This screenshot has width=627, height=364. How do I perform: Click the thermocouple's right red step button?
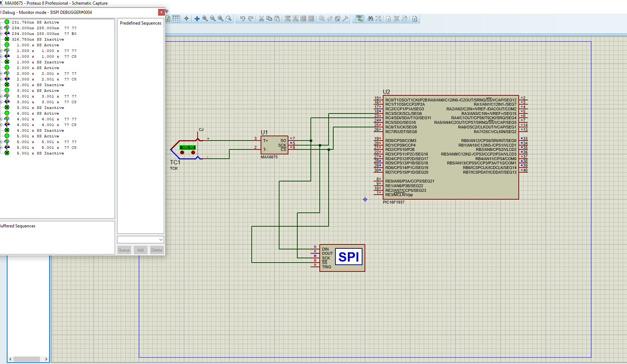193,152
